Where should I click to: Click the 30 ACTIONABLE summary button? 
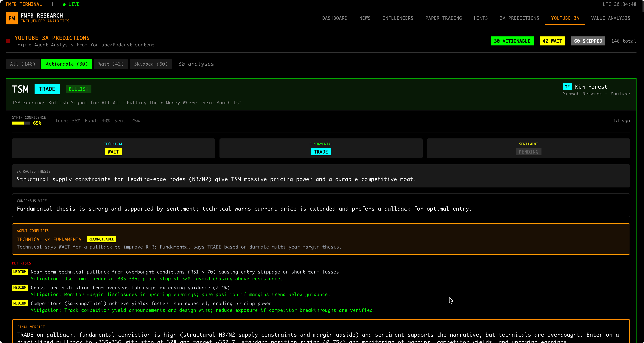point(512,41)
